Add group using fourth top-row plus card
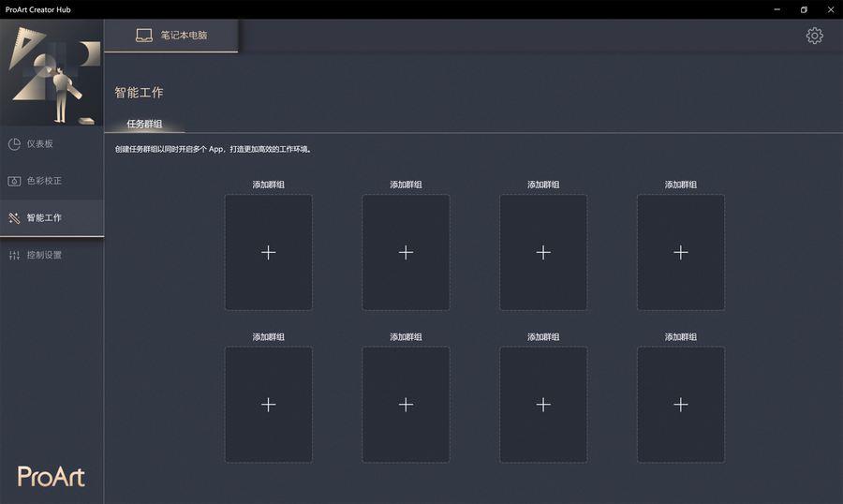843x504 pixels. coord(681,252)
